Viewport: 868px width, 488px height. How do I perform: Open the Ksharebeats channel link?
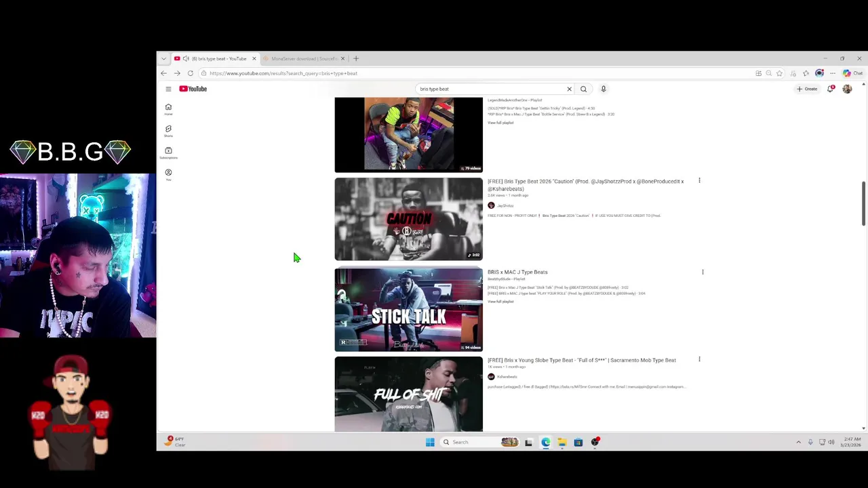[507, 377]
